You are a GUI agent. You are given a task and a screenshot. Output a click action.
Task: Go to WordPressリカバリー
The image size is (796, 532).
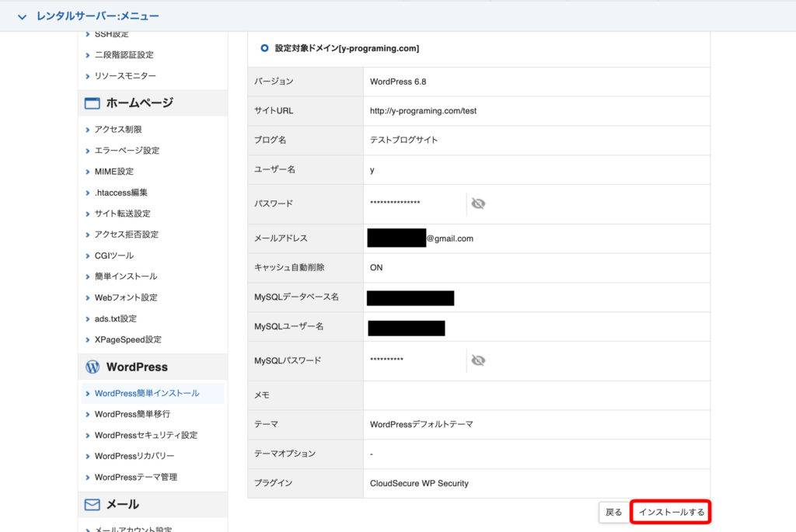134,457
